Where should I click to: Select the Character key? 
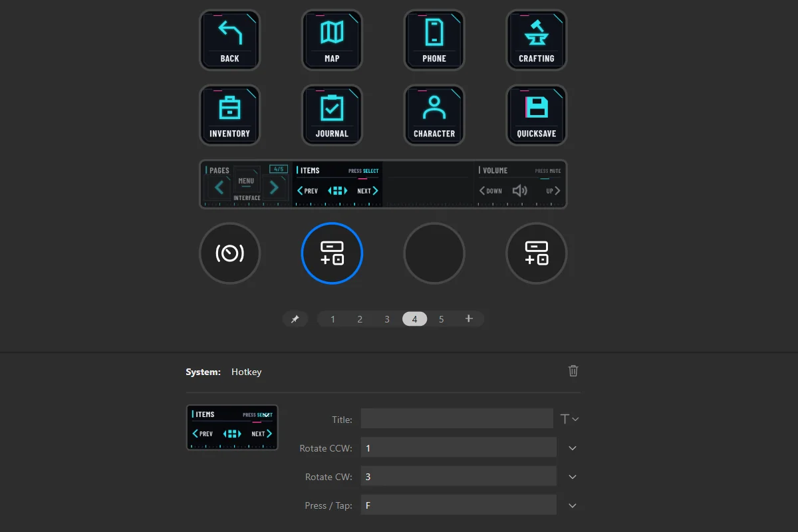(434, 115)
